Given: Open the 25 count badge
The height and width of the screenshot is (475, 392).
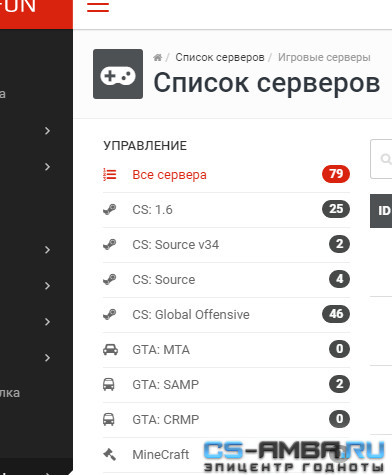Looking at the screenshot, I should tap(336, 209).
